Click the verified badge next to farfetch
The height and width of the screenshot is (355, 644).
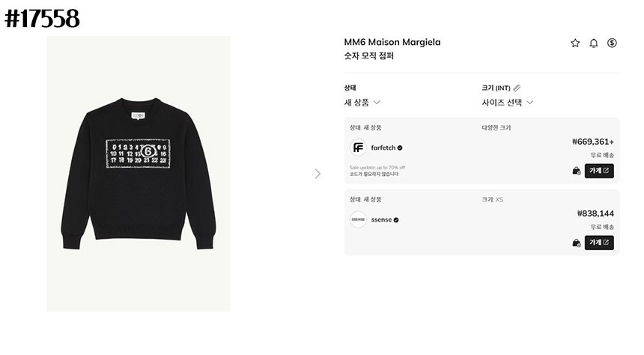(400, 148)
